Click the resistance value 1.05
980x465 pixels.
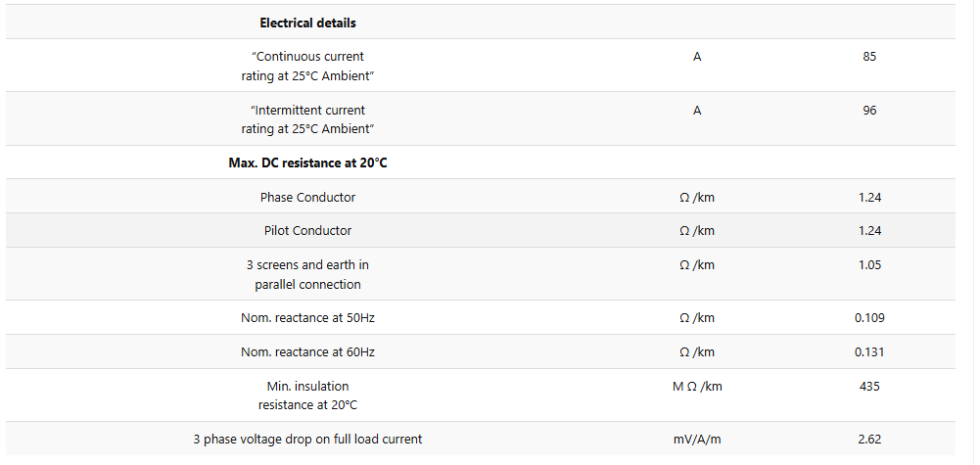[x=869, y=265]
